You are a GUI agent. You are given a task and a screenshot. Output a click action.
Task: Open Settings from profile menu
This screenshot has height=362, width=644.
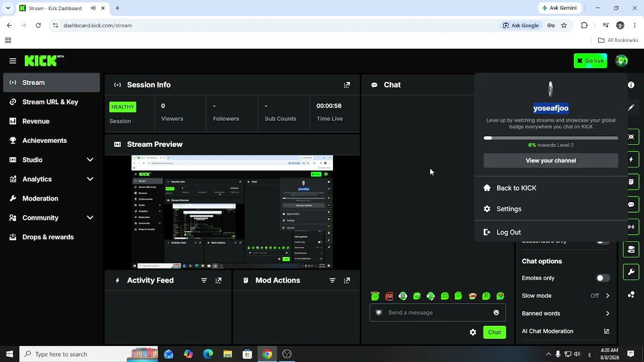pos(551,209)
